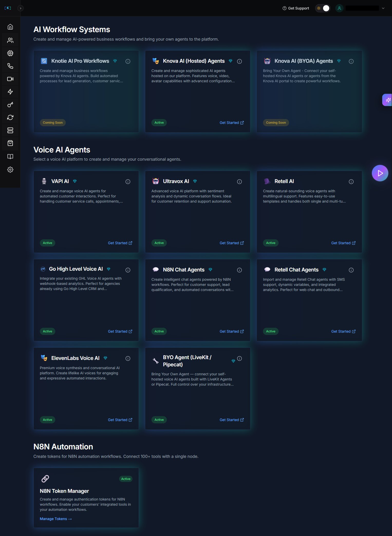Show info for Go High Level Voice AI
Image resolution: width=392 pixels, height=536 pixels.
click(x=128, y=270)
